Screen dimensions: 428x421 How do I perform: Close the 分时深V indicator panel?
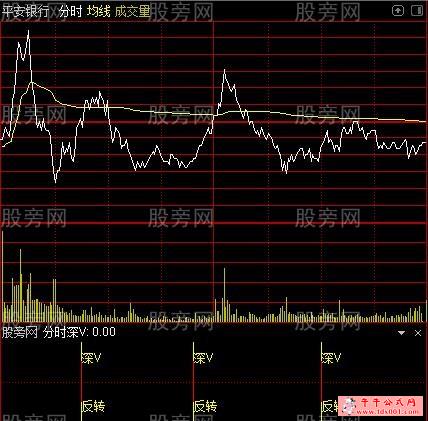(418, 333)
